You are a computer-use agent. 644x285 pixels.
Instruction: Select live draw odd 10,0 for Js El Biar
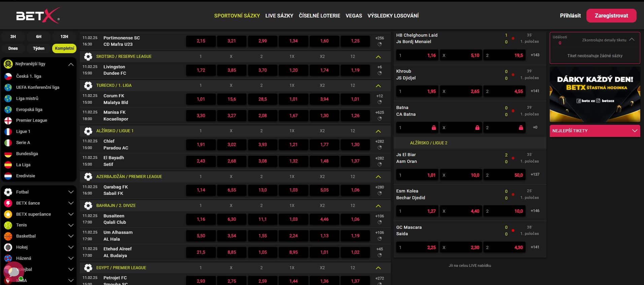coord(461,175)
